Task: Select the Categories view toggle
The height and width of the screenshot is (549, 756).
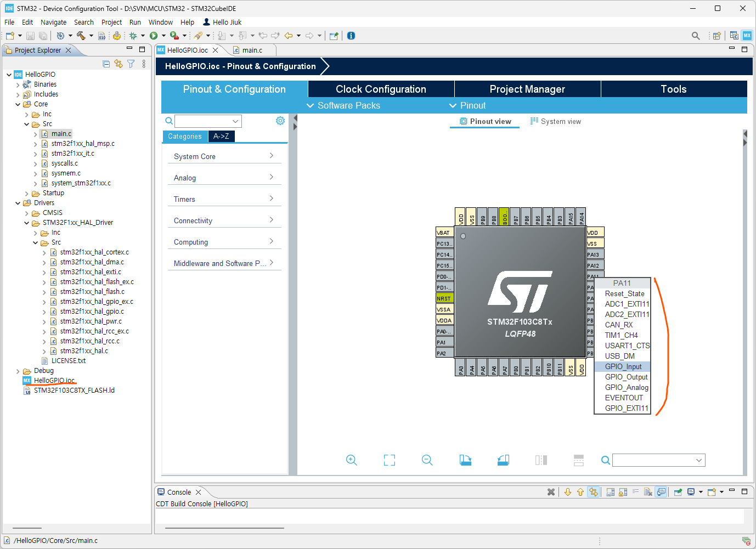Action: 185,137
